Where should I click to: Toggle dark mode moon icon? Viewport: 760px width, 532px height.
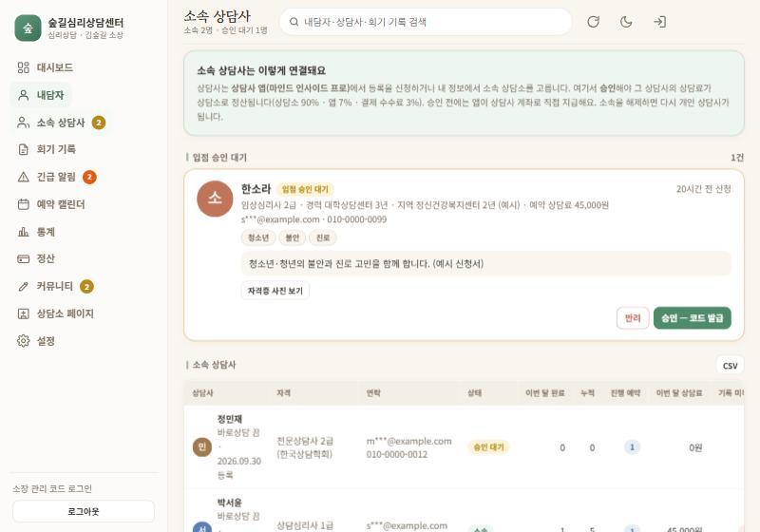(626, 22)
